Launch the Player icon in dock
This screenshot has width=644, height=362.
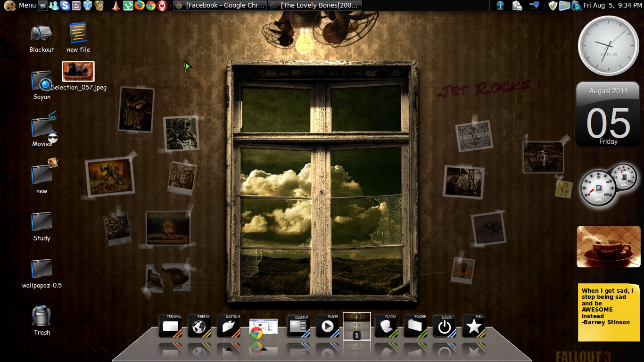[x=328, y=326]
